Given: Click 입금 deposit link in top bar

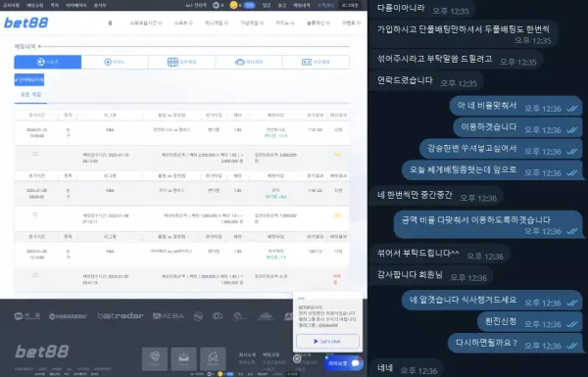Looking at the screenshot, I should tap(267, 5).
